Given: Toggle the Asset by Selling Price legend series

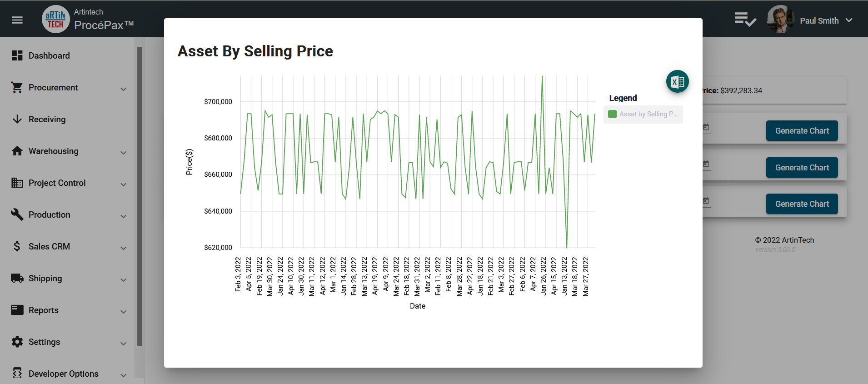Looking at the screenshot, I should tap(643, 114).
